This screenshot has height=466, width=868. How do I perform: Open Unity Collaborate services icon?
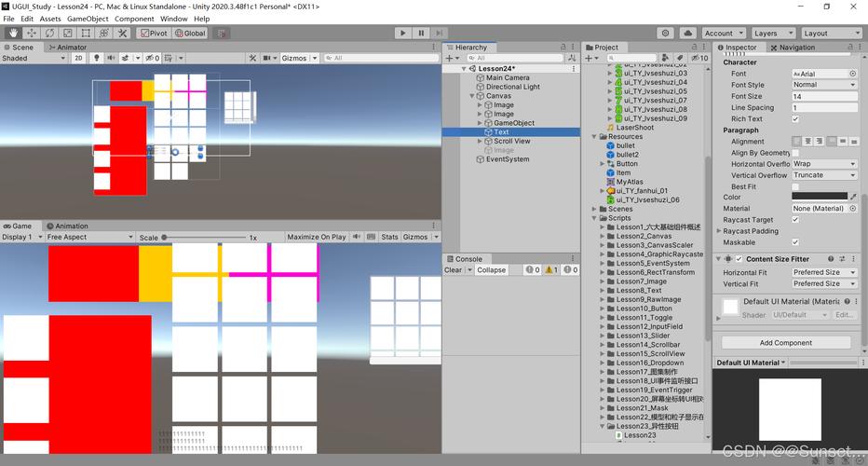(x=665, y=34)
